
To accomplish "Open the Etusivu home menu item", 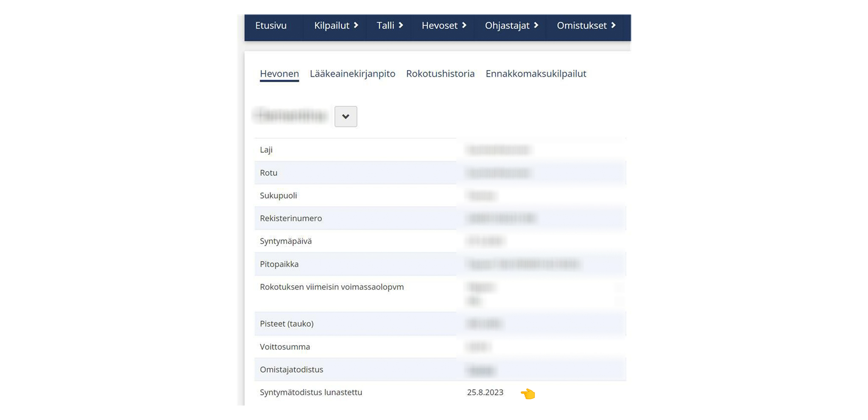I will pos(271,26).
